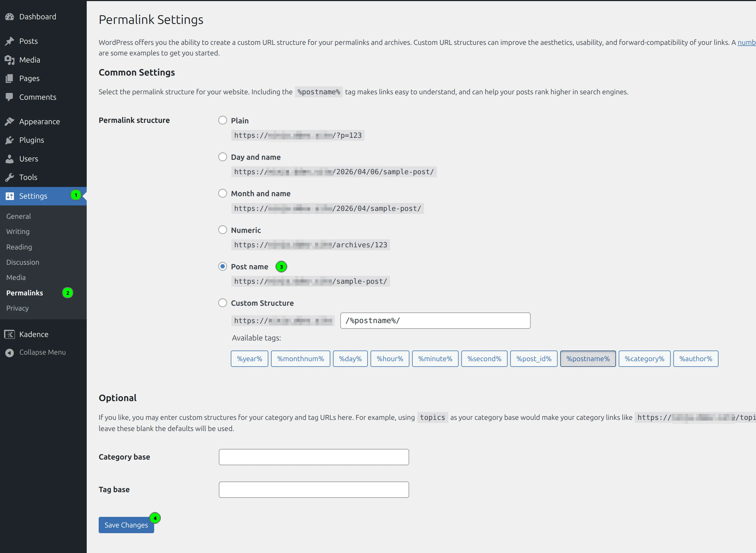Select the Plain permalink radio button
The image size is (756, 553).
(223, 120)
